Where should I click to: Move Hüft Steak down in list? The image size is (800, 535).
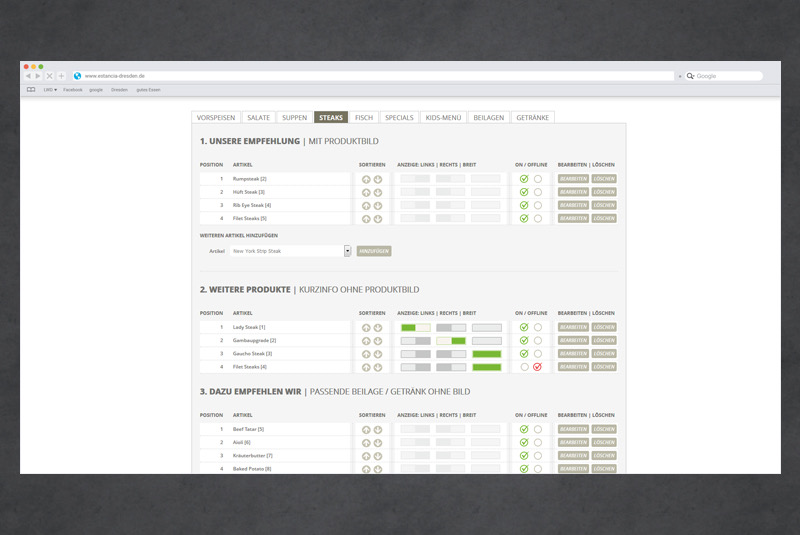(x=378, y=193)
